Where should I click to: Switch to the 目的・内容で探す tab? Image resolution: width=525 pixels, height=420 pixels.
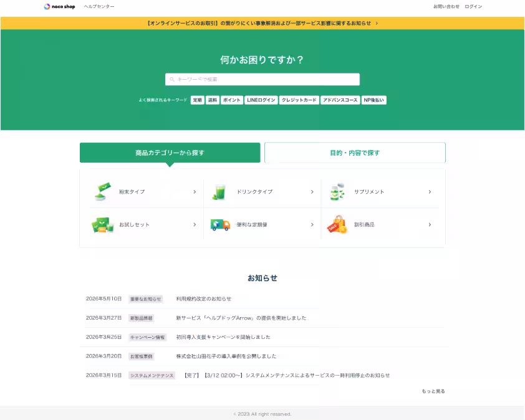(x=355, y=153)
